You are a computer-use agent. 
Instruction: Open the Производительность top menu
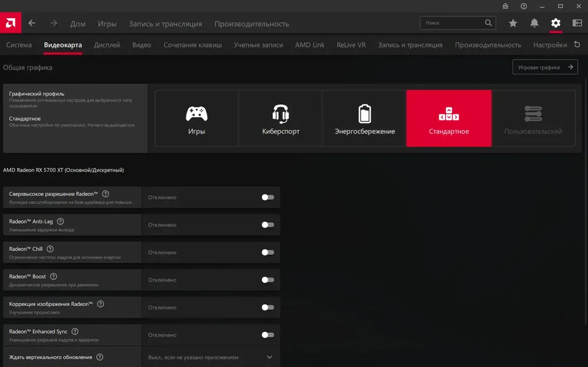[252, 24]
